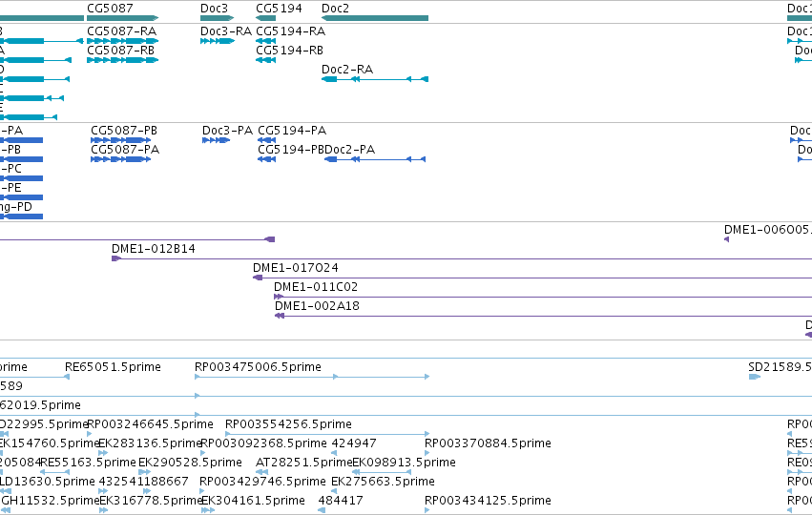The width and height of the screenshot is (812, 515).
Task: Select the DME1-017O24 clone arrow
Action: pos(258,278)
